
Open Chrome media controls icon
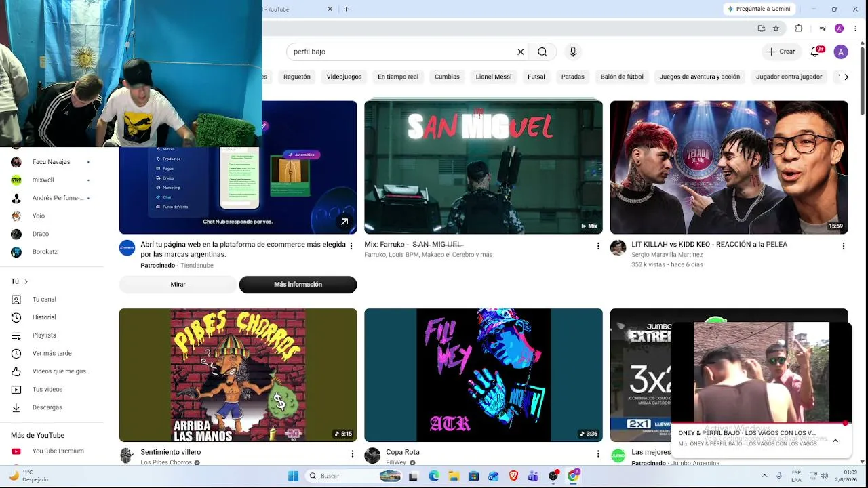[x=823, y=28]
